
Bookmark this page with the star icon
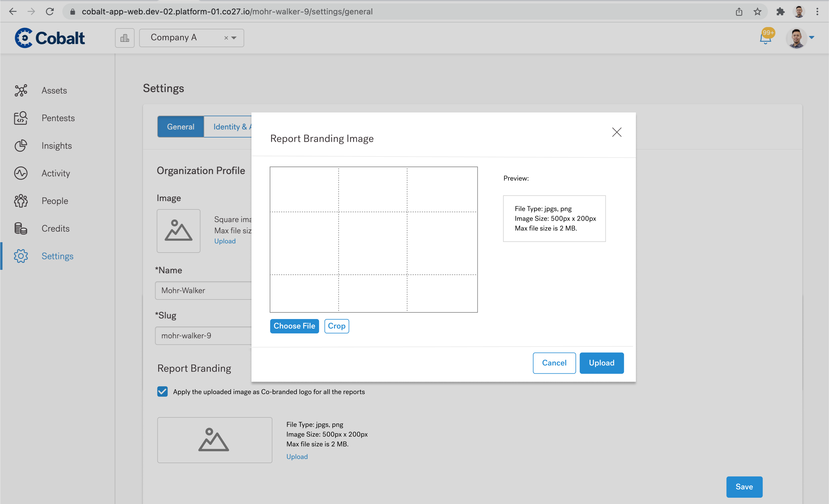click(757, 12)
